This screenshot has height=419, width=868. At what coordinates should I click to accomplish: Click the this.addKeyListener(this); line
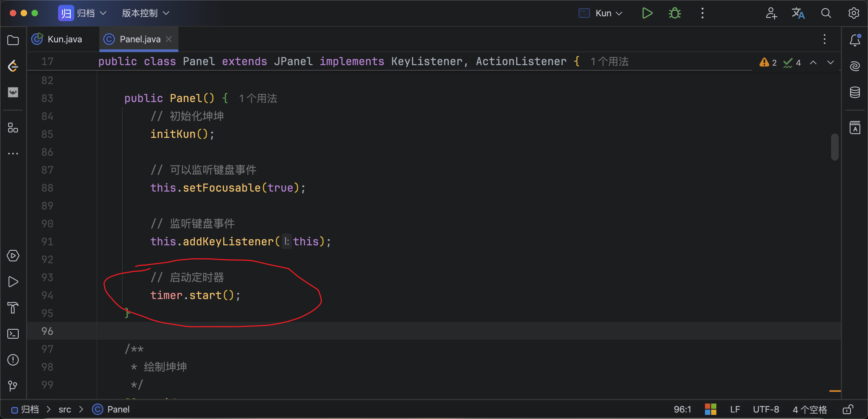(x=241, y=241)
